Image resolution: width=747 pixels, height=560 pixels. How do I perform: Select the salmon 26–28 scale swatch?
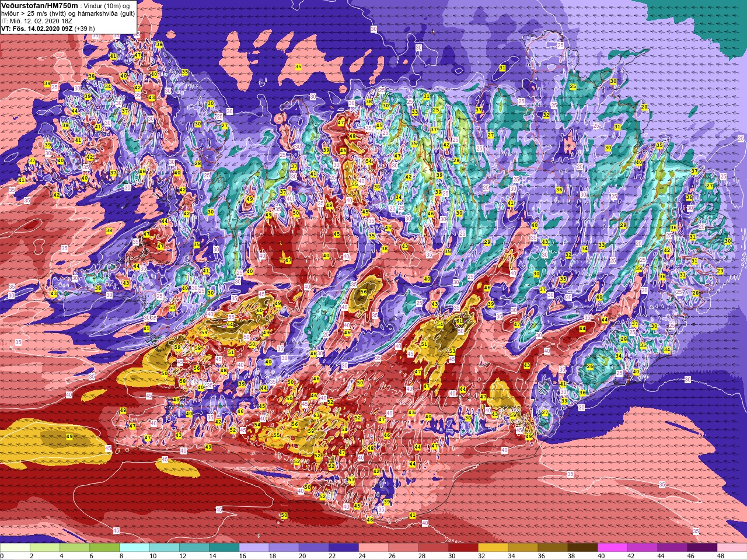tap(403, 547)
